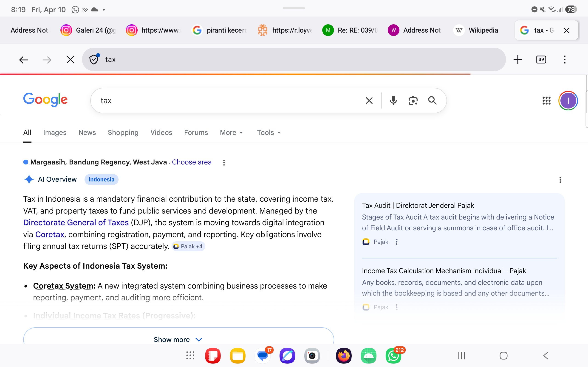Switch to the Images tab

55,133
